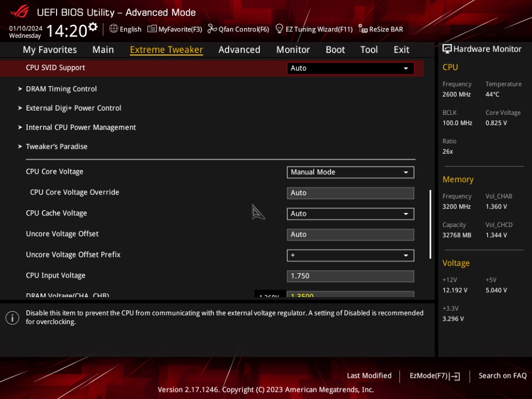Open the Exit tab
This screenshot has height=399, width=532.
402,50
